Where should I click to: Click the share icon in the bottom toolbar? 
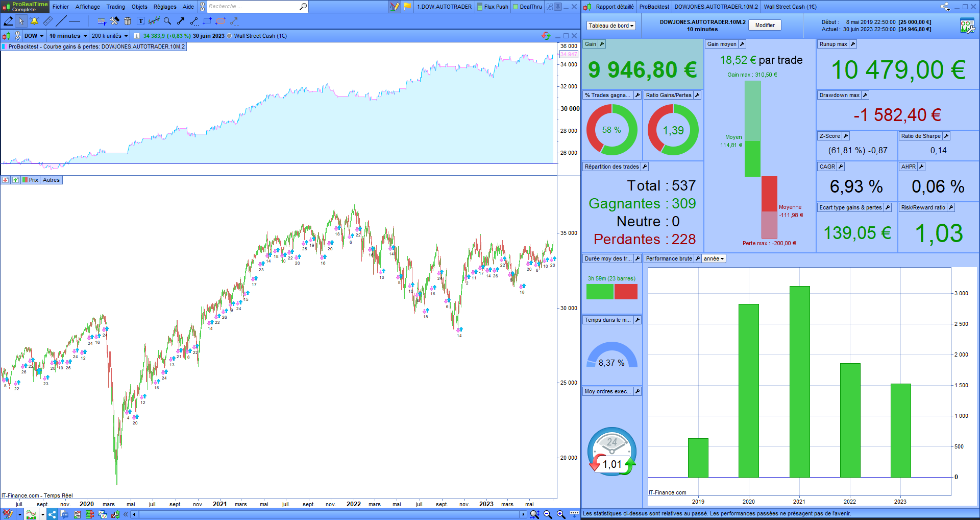pos(52,514)
